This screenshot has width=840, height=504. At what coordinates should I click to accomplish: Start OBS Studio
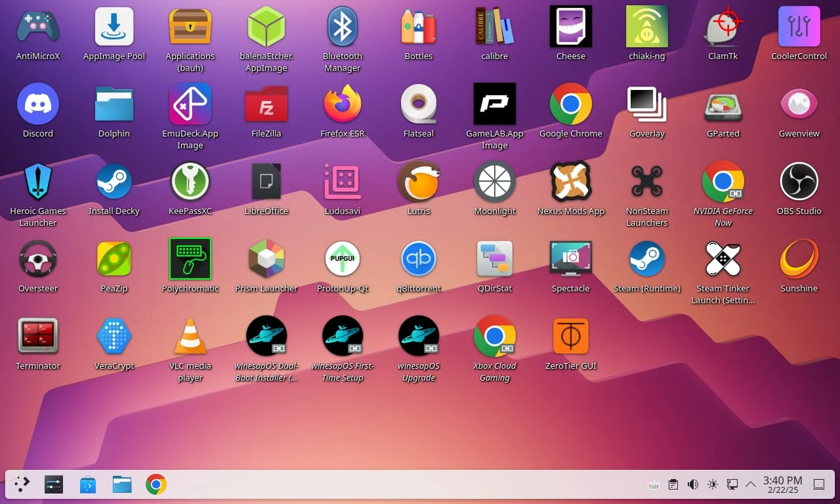pyautogui.click(x=799, y=181)
